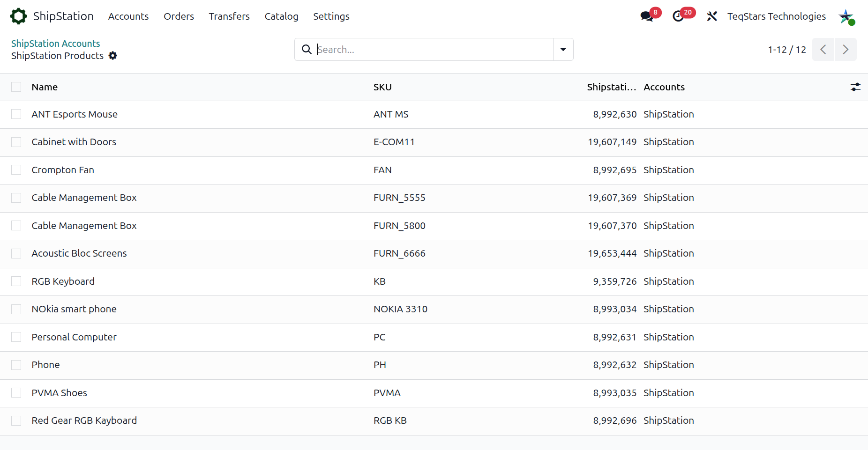Check the Red Gear RGB Kayboard checkbox
This screenshot has height=450, width=868.
pyautogui.click(x=16, y=421)
